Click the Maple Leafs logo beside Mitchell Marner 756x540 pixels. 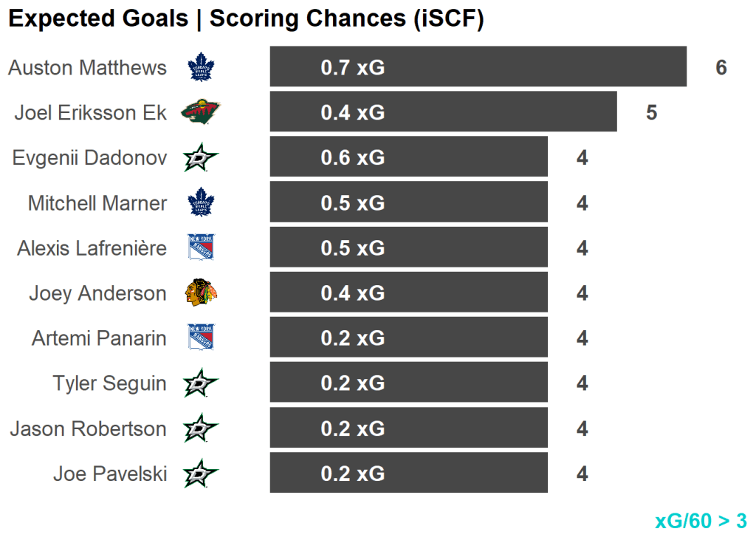[x=201, y=203]
